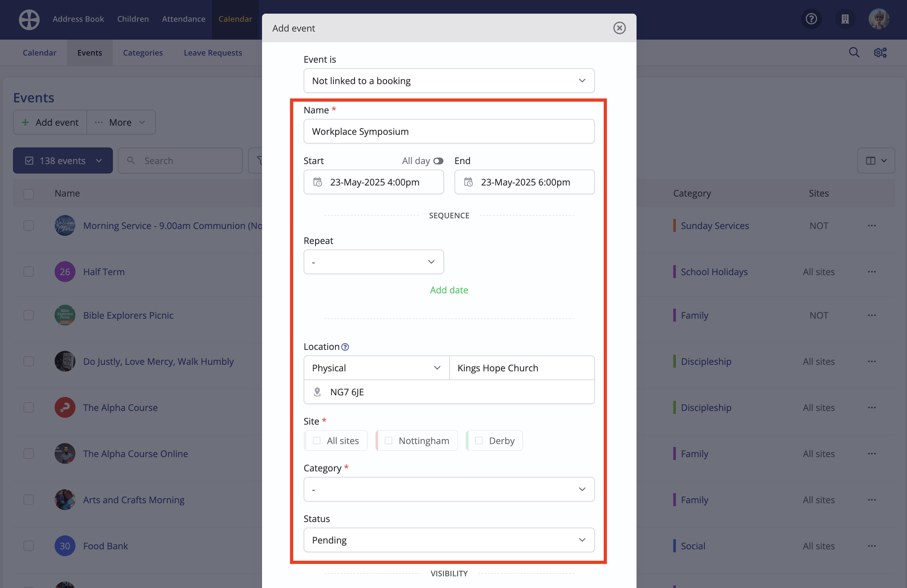Image resolution: width=907 pixels, height=588 pixels.
Task: Click the Arts and Crafts Morning thumbnail
Action: coord(65,500)
